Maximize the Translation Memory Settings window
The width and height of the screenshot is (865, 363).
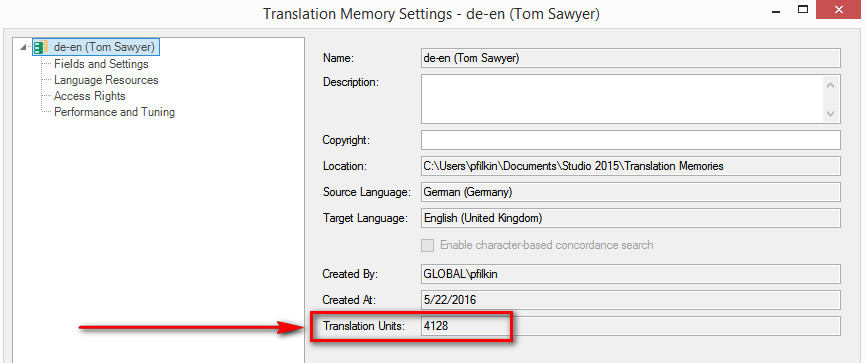point(803,9)
